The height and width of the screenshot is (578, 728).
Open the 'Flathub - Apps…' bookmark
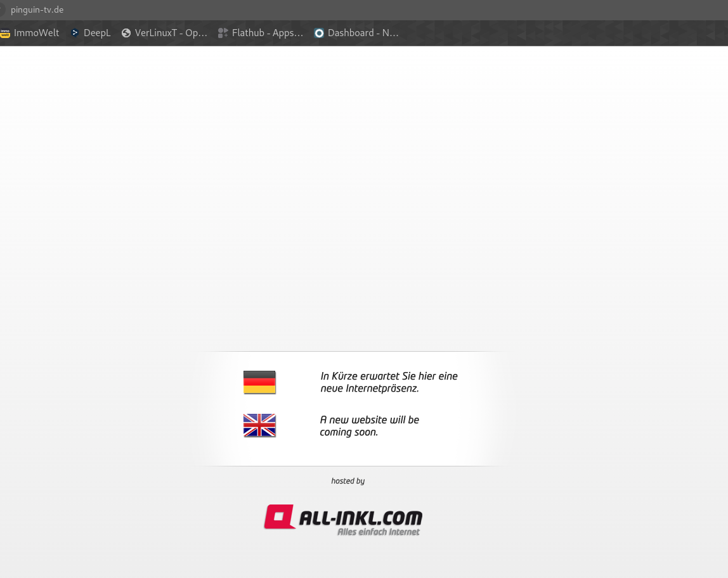pyautogui.click(x=267, y=33)
